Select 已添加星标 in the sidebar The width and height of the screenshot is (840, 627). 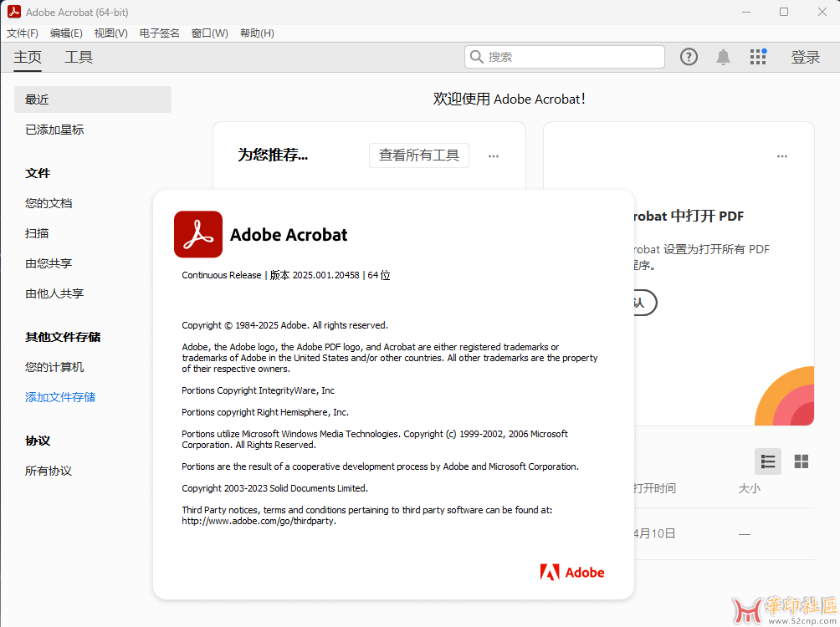point(54,130)
